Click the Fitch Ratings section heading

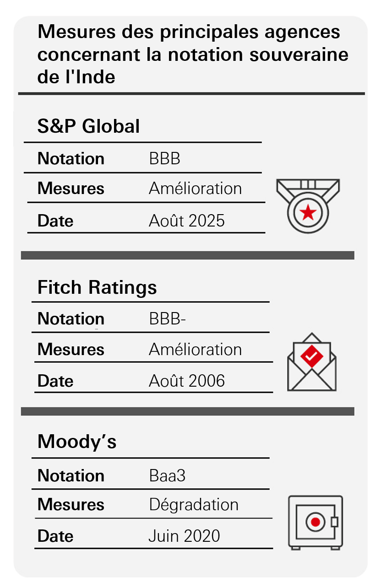click(x=97, y=287)
